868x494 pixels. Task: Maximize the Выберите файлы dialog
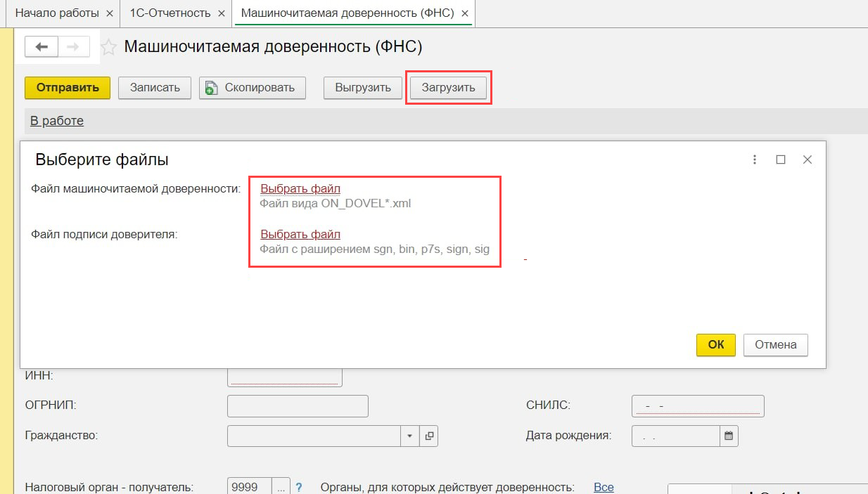780,160
